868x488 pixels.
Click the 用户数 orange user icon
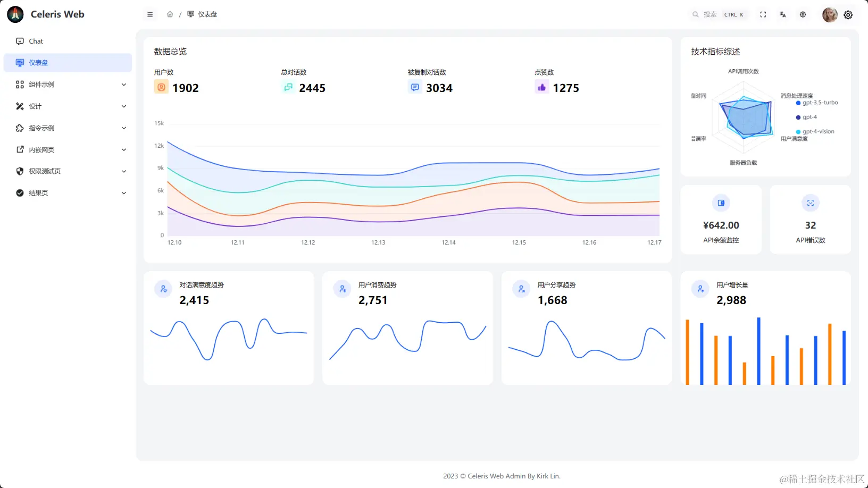click(x=161, y=87)
